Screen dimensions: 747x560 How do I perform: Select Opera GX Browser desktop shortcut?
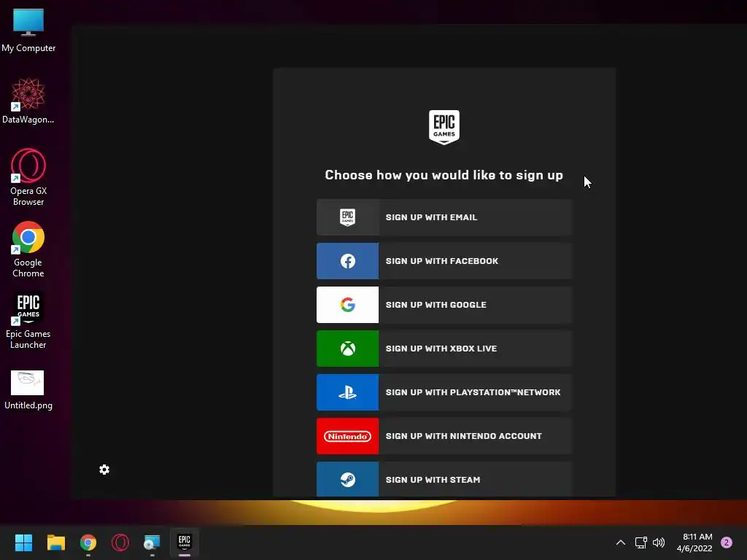28,177
